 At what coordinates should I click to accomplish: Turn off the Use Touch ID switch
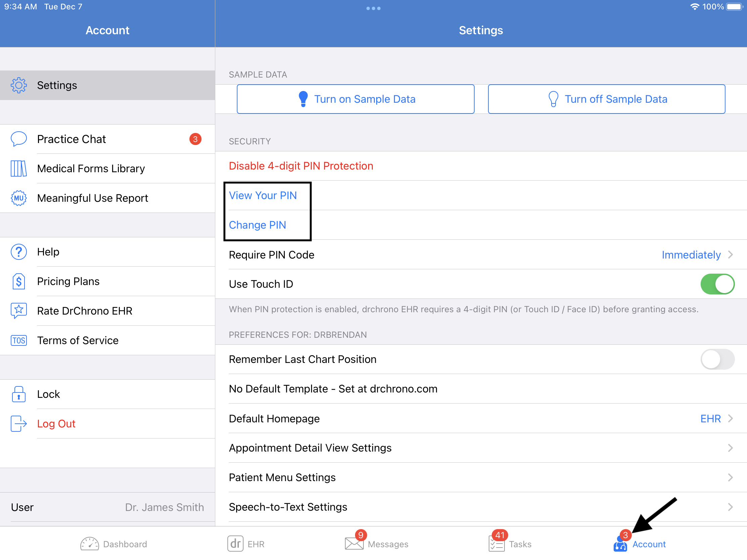[717, 284]
